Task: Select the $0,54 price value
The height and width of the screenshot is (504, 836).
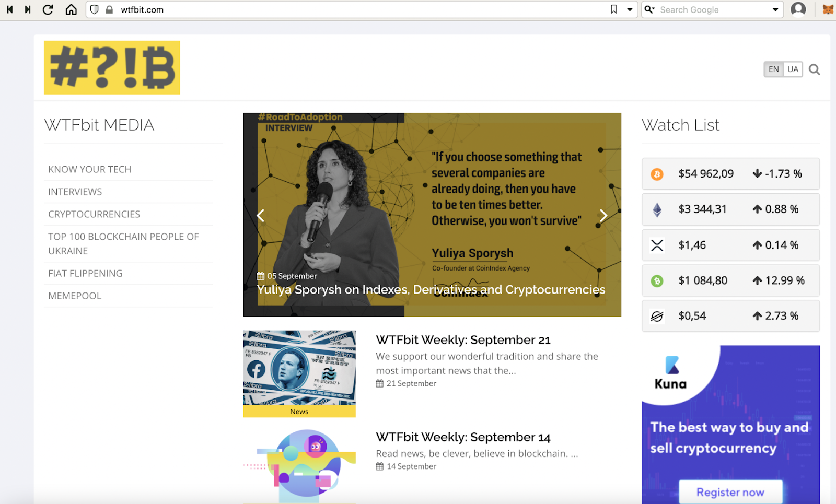Action: coord(692,316)
